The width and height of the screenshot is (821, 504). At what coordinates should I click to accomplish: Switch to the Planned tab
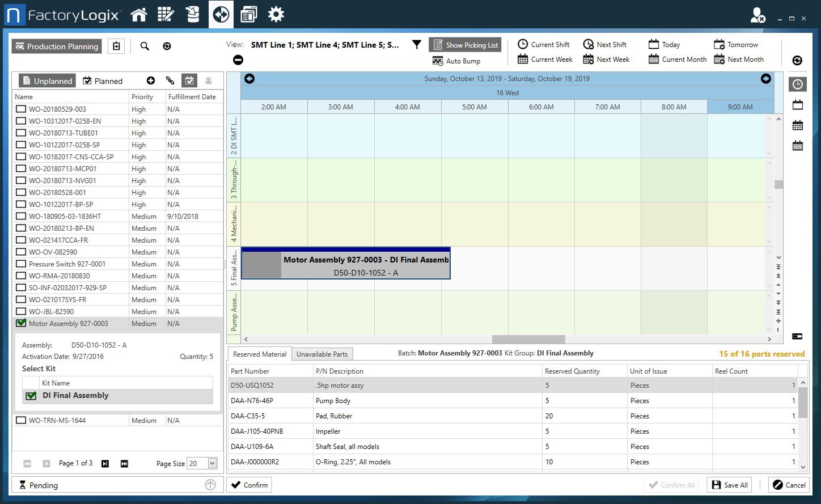(103, 81)
